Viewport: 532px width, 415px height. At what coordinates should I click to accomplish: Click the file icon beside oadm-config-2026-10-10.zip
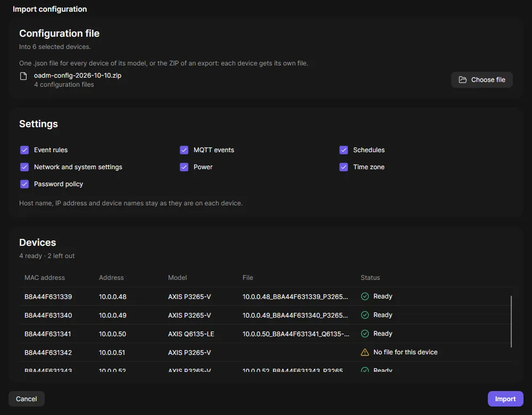pyautogui.click(x=23, y=76)
